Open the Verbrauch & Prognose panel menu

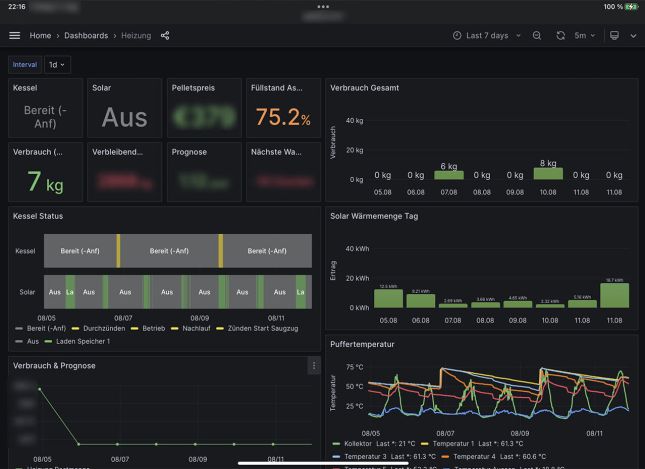[x=314, y=365]
